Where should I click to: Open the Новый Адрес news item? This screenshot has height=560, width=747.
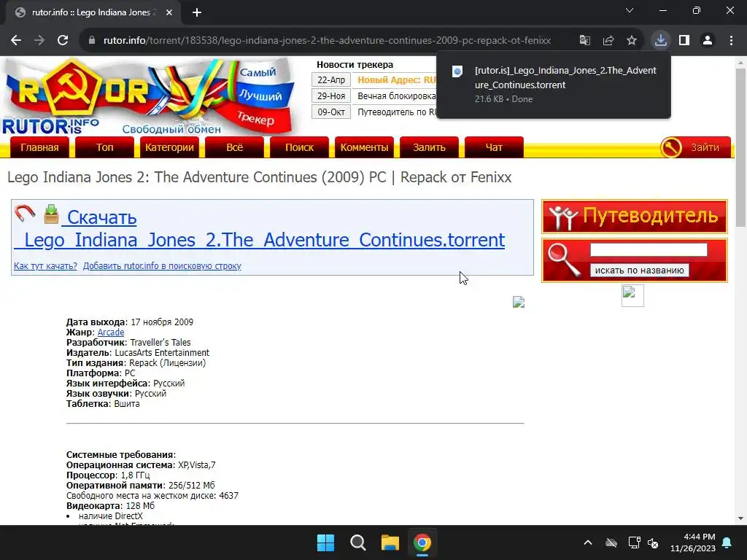[396, 80]
